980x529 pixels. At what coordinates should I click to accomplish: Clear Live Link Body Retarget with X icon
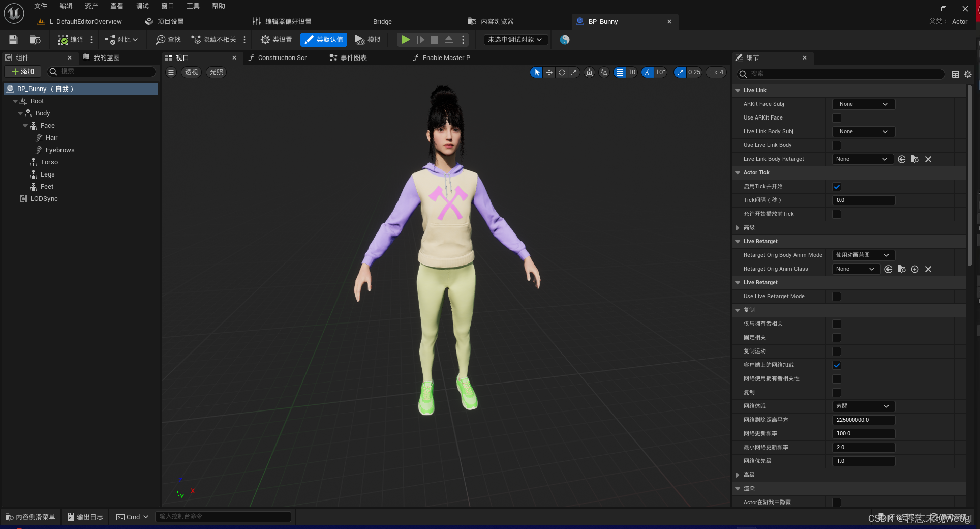(x=928, y=159)
